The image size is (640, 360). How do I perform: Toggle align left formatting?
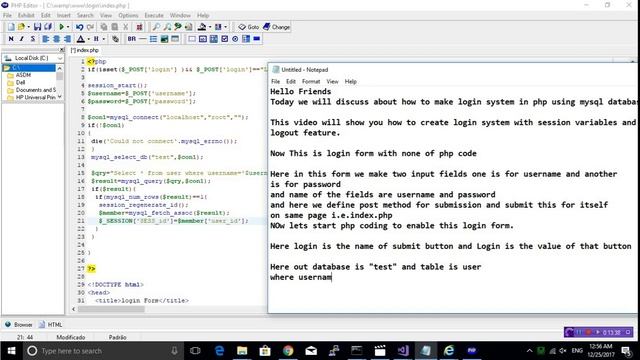point(46,39)
